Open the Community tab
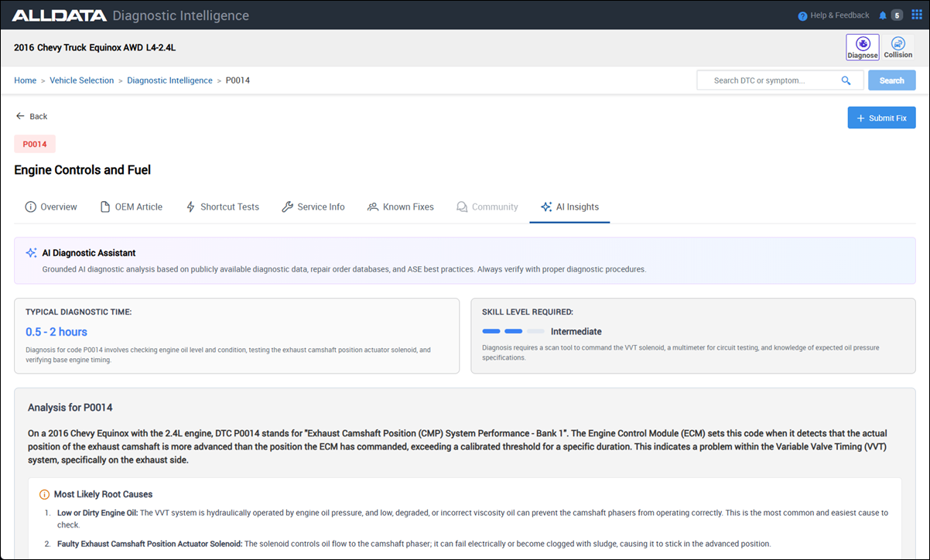930x560 pixels. click(487, 207)
